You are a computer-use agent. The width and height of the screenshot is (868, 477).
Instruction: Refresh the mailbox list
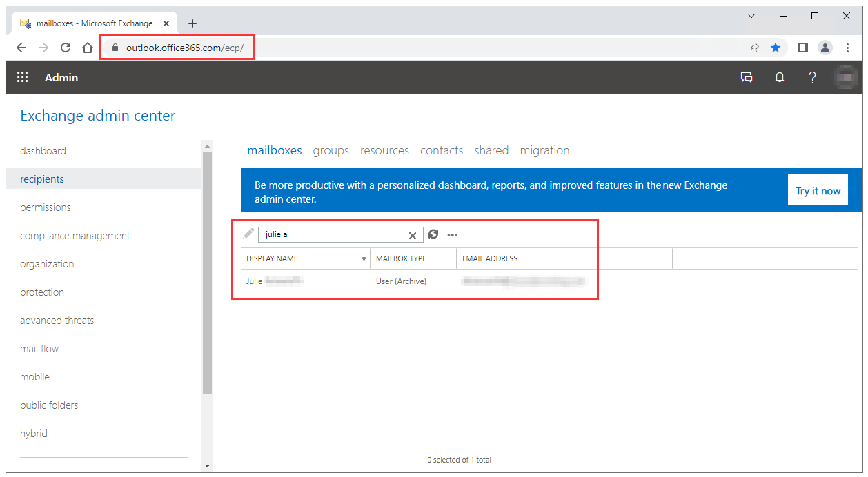coord(433,234)
